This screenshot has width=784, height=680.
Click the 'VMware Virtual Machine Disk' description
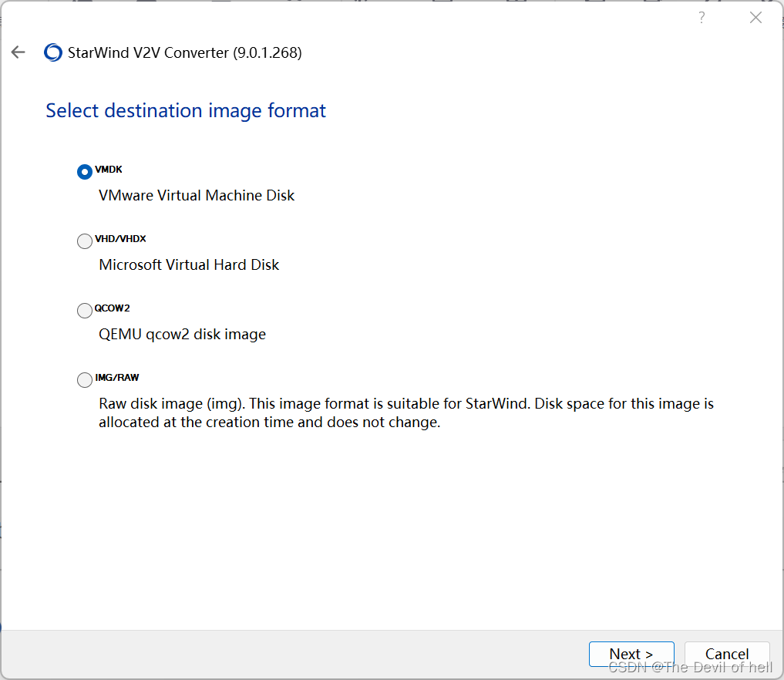pos(197,196)
